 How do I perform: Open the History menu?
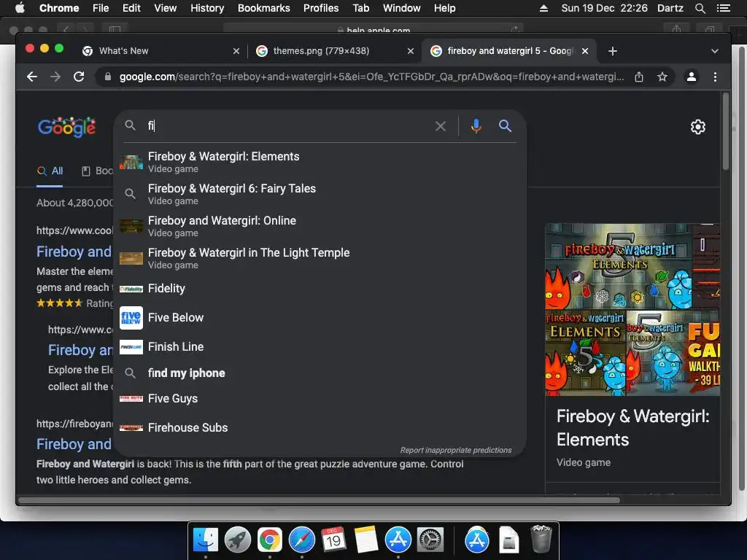(206, 8)
